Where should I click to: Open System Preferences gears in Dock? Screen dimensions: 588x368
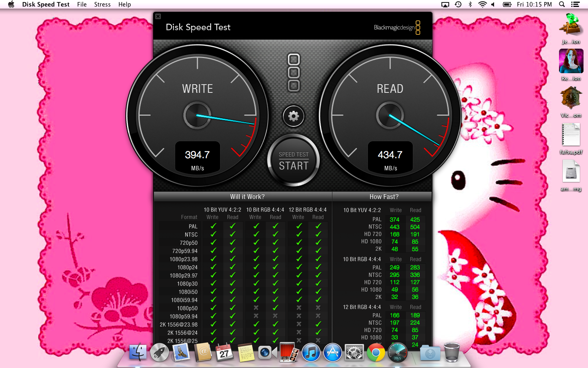pyautogui.click(x=354, y=352)
